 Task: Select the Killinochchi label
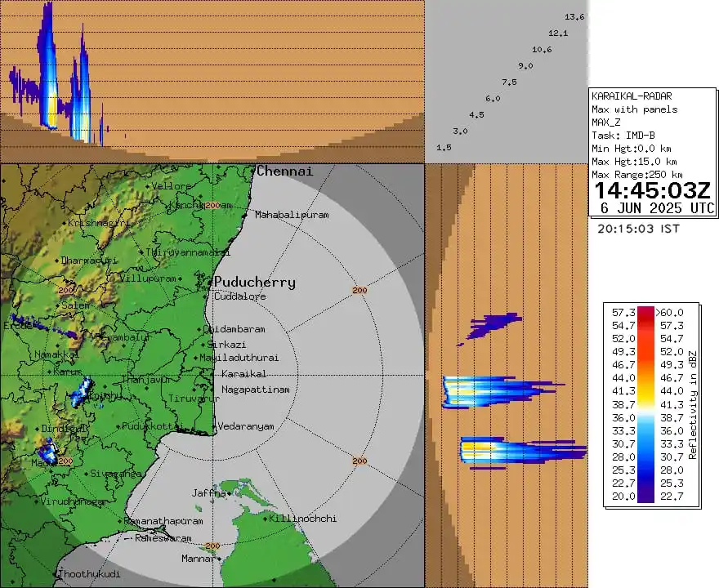click(x=302, y=519)
